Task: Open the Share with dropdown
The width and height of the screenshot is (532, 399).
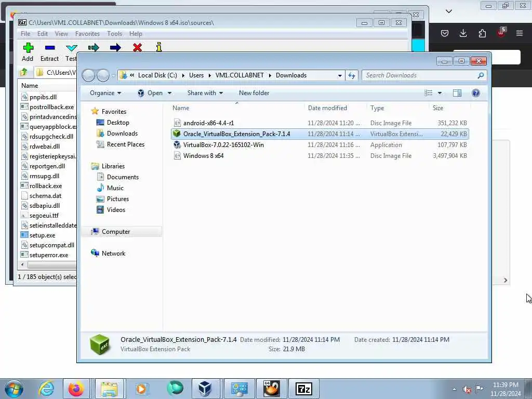Action: [x=205, y=93]
